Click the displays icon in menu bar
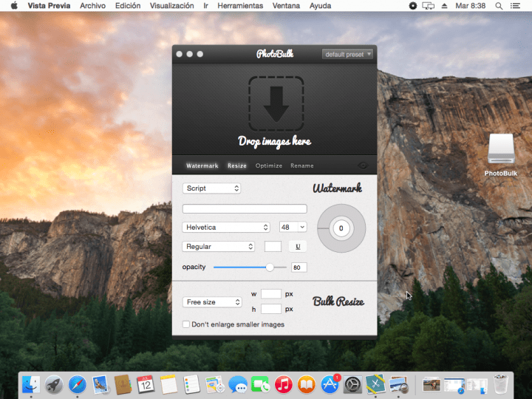 428,6
